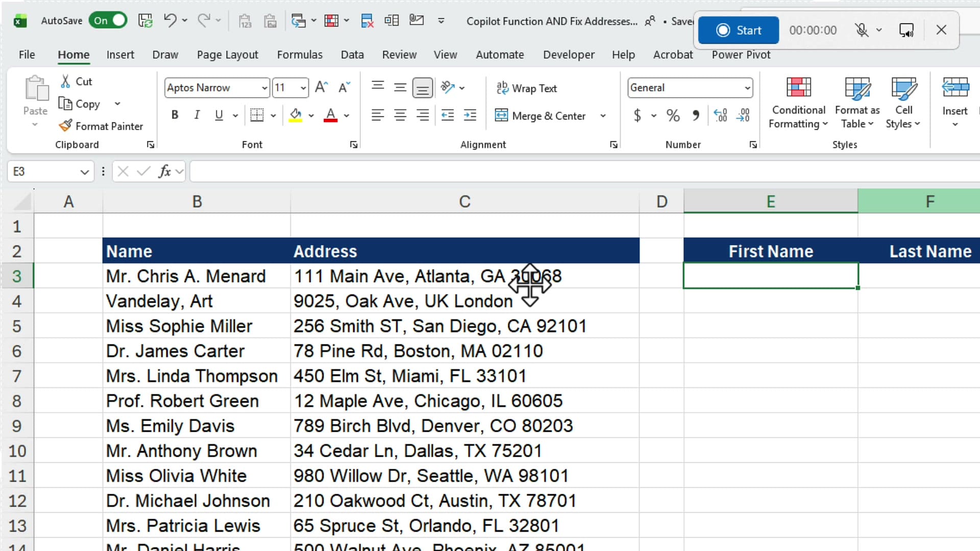Open the File tab
Viewport: 980px width, 551px height.
coord(27,55)
